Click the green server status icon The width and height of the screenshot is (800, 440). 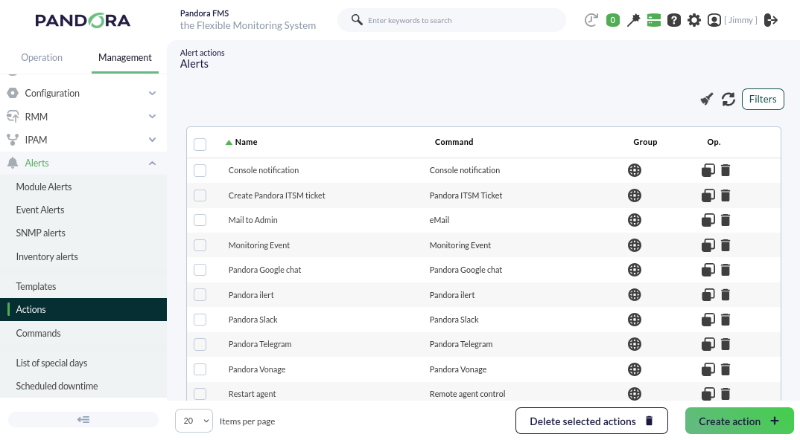tap(654, 20)
